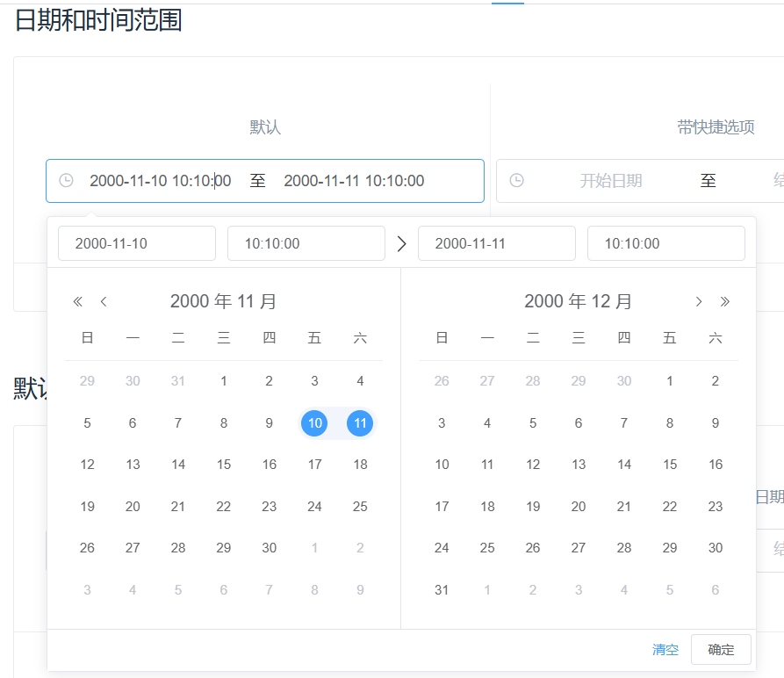Go to previous month with single-arrow icon

pyautogui.click(x=104, y=302)
